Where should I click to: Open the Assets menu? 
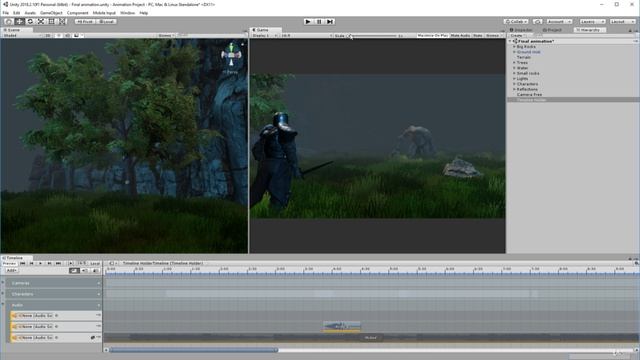(x=30, y=13)
